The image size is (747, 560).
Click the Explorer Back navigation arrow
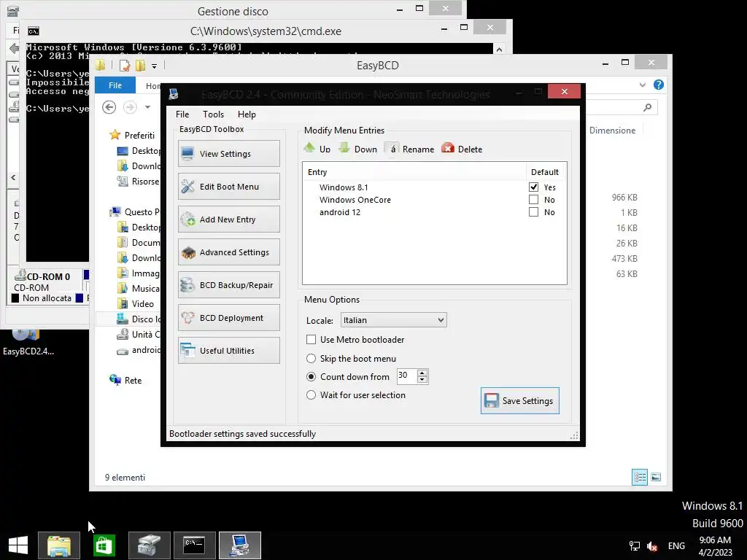109,107
